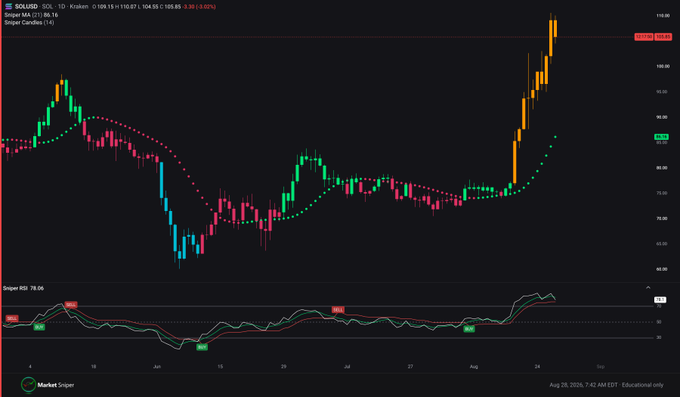Collapse the Sniper RSI pane with the chevron
This screenshot has height=397, width=680.
tap(648, 288)
